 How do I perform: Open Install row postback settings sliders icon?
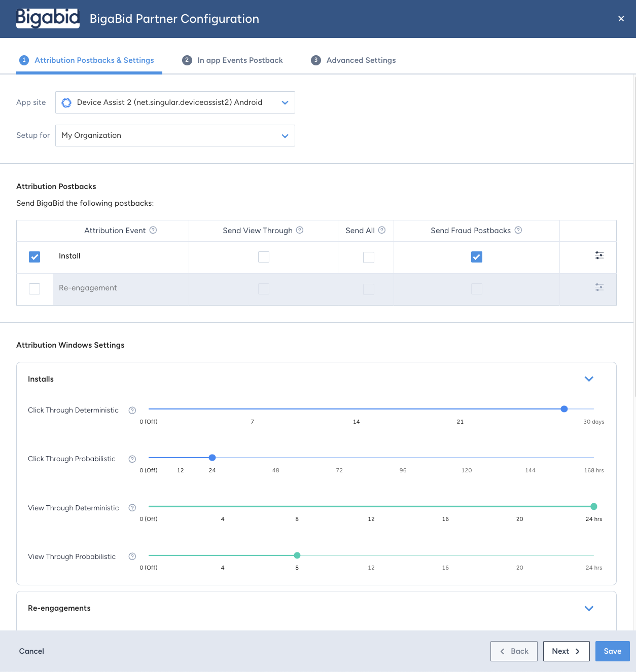click(599, 255)
